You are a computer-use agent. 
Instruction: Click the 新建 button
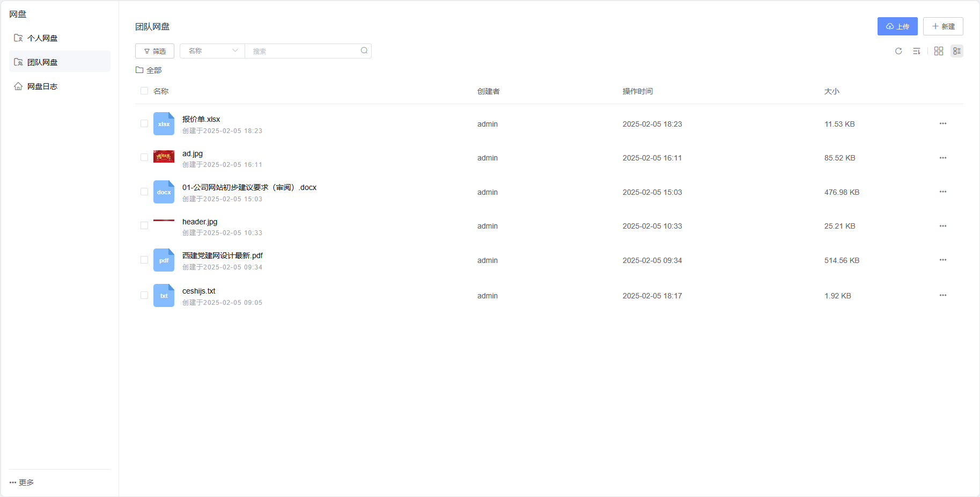click(943, 26)
